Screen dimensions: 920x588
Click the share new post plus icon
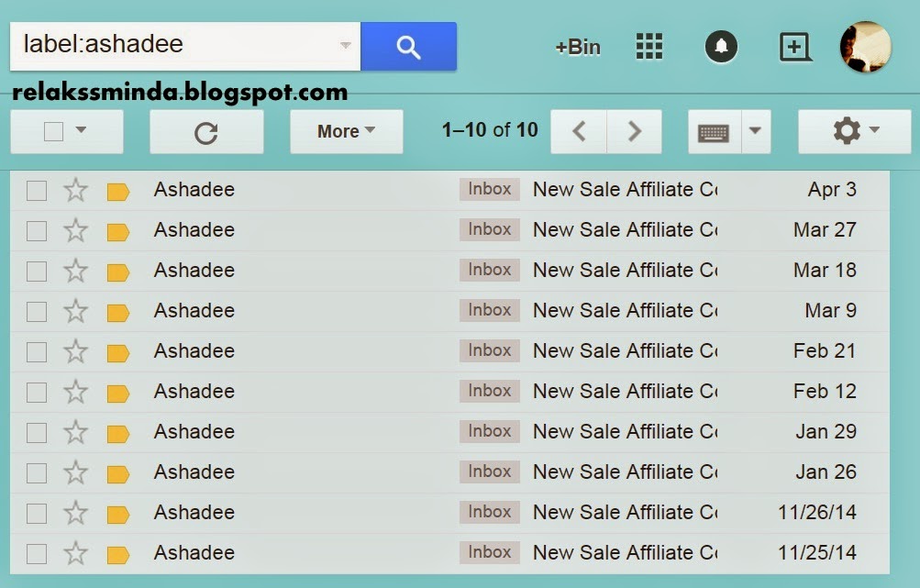click(x=795, y=47)
